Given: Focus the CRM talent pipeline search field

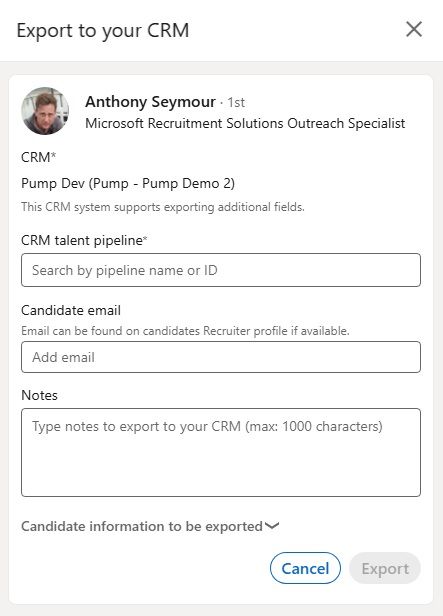Looking at the screenshot, I should (221, 270).
